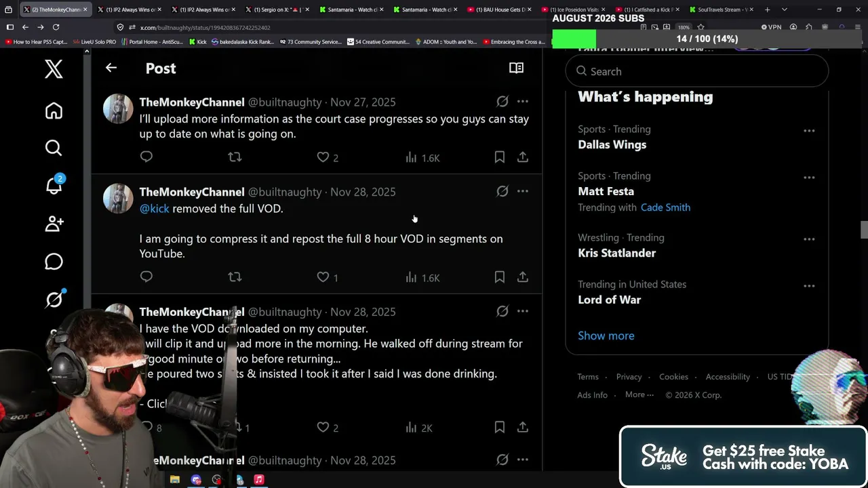Open the Home feed icon in sidebar
The height and width of the screenshot is (488, 868).
point(54,111)
